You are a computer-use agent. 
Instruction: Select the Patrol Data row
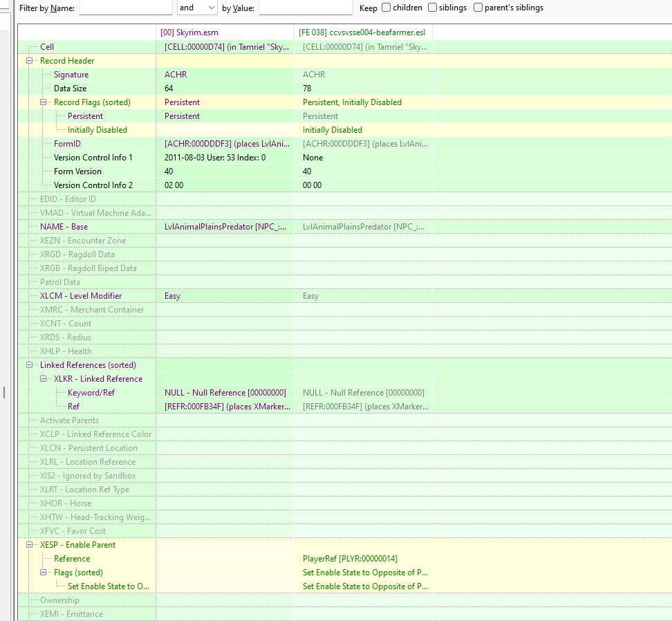(60, 282)
